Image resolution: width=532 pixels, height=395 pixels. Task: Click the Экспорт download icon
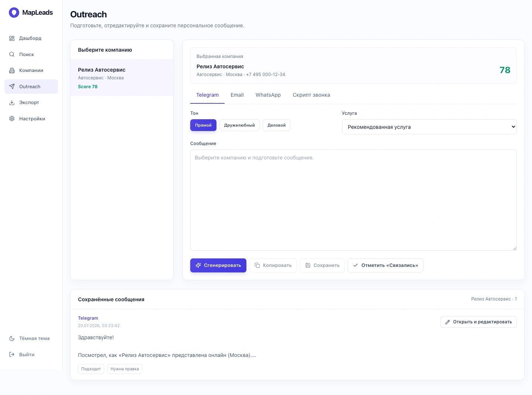pyautogui.click(x=12, y=103)
